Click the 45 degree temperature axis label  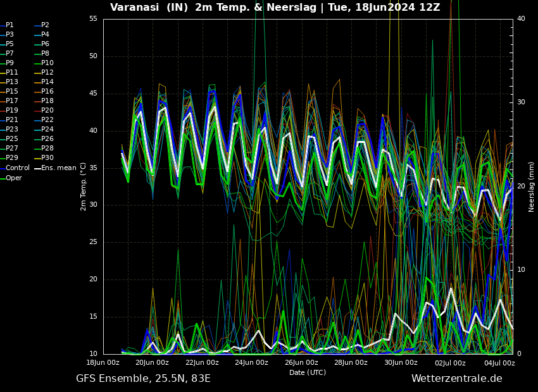click(93, 93)
